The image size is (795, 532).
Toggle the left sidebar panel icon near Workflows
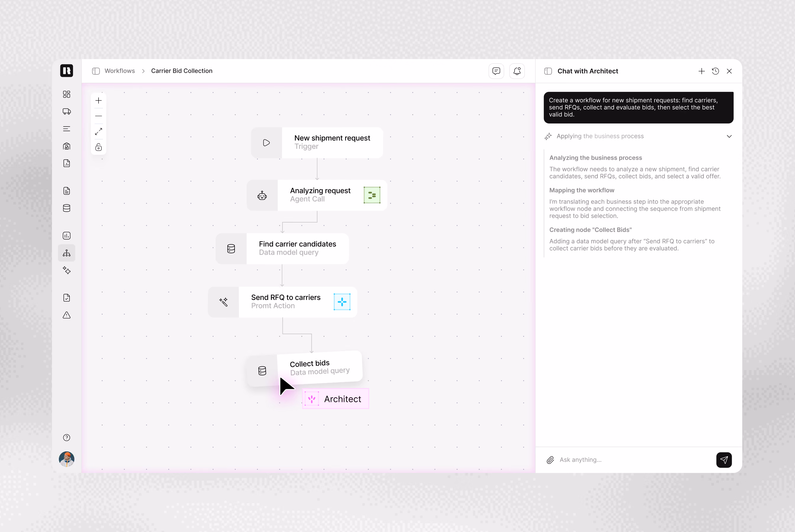click(96, 71)
